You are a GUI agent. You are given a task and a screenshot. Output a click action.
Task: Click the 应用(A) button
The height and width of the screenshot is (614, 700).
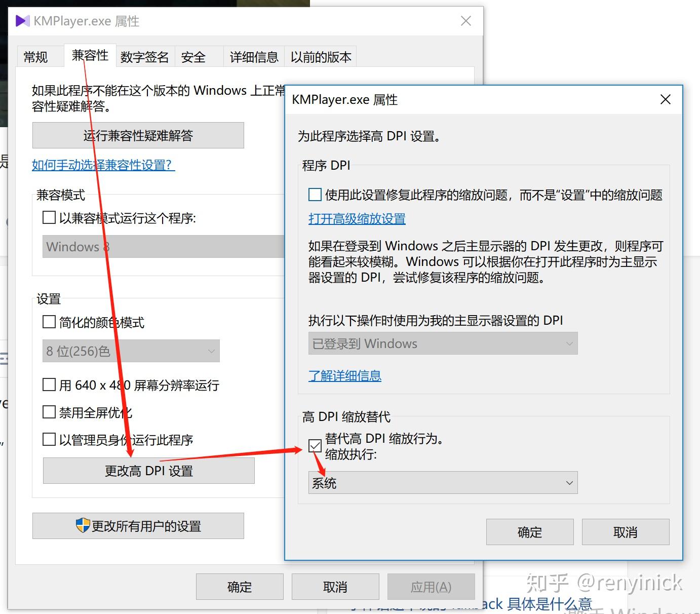pyautogui.click(x=431, y=587)
